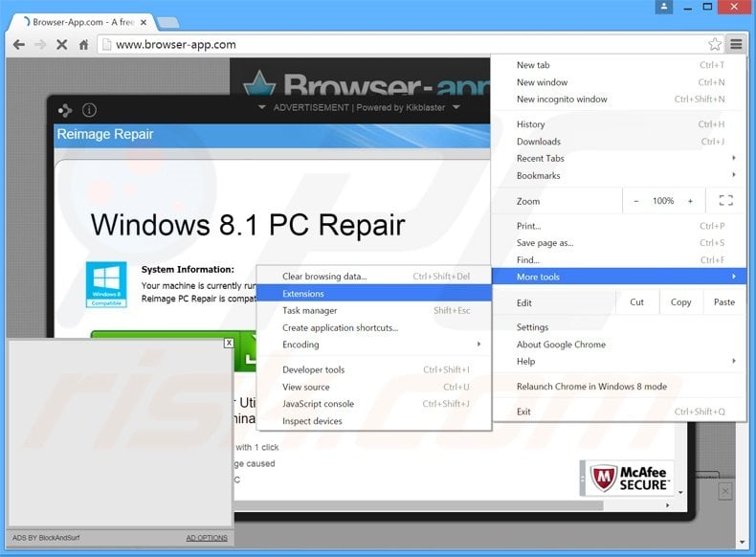Image resolution: width=756 pixels, height=557 pixels.
Task: Close the BlockAndSurf ad popup
Action: (x=229, y=343)
